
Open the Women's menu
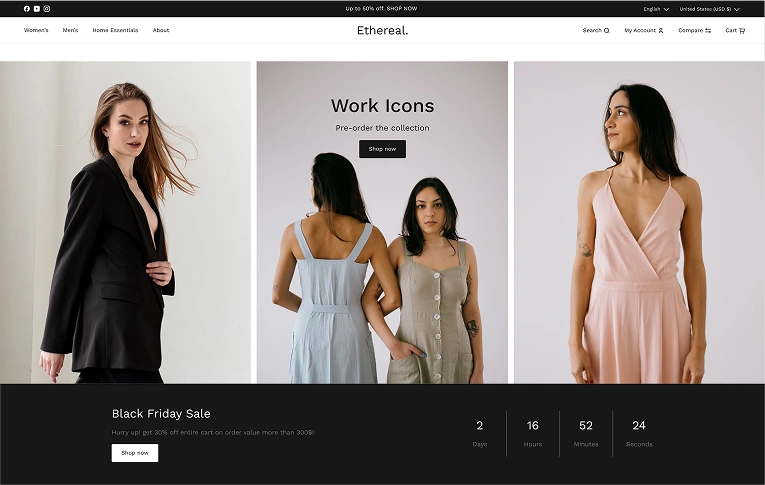pyautogui.click(x=36, y=30)
